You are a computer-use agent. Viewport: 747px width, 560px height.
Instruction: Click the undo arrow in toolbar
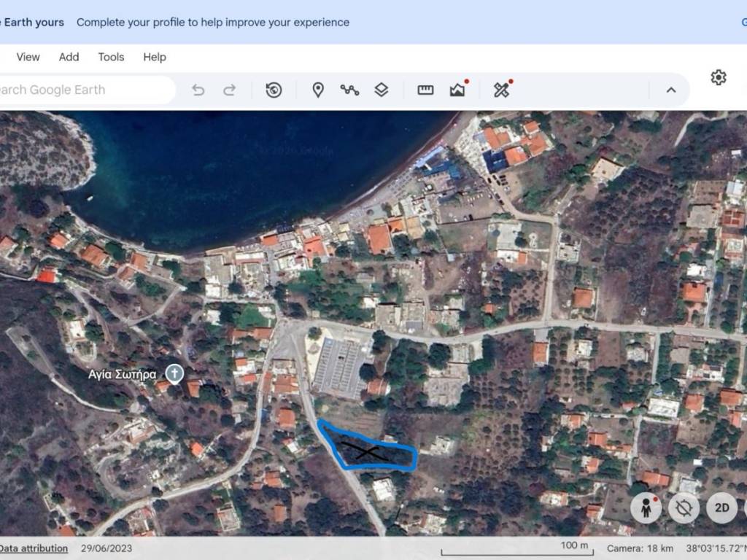(198, 90)
